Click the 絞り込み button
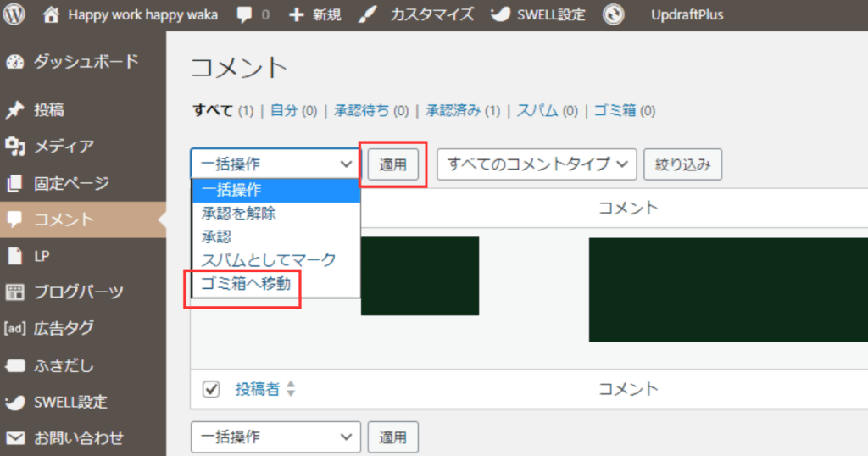The height and width of the screenshot is (456, 868). pos(682,164)
